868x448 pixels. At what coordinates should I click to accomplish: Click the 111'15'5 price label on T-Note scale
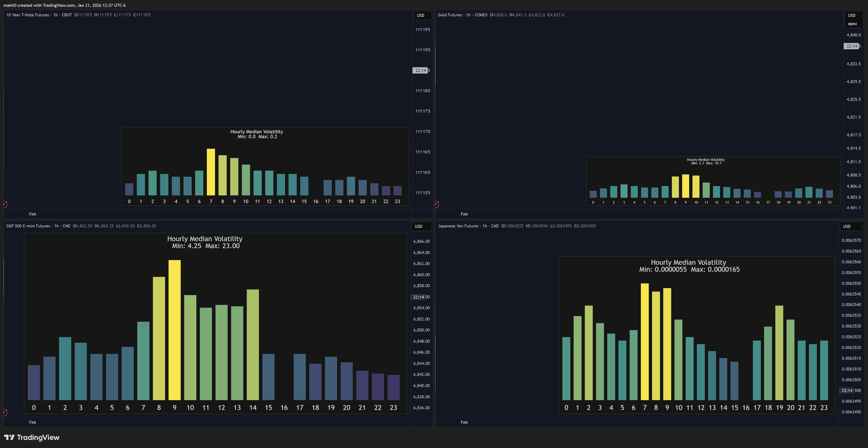click(423, 193)
